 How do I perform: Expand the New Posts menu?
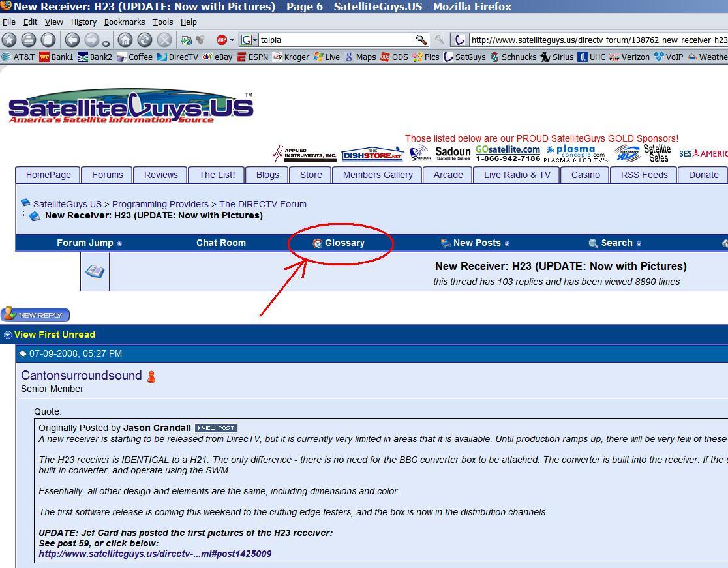pyautogui.click(x=475, y=243)
